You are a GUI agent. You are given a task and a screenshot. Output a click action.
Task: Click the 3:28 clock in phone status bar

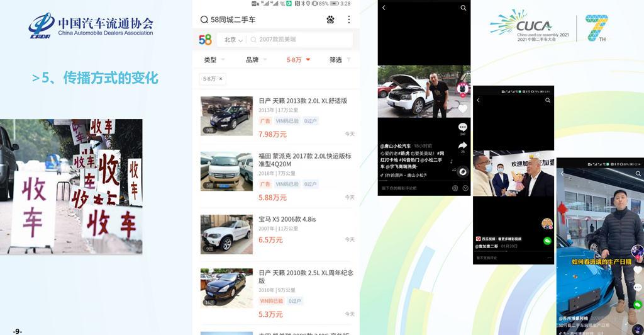pyautogui.click(x=345, y=3)
